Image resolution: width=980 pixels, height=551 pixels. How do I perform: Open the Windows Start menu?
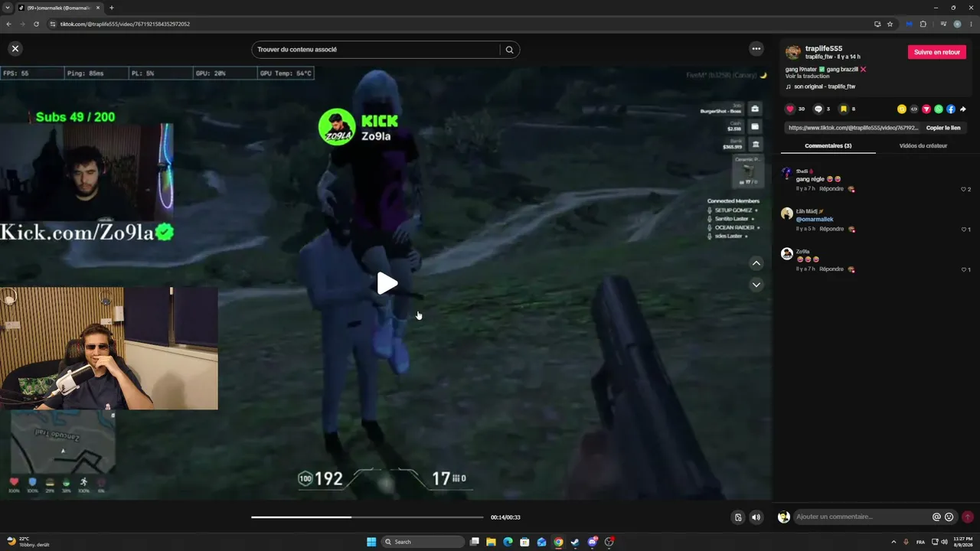click(x=371, y=542)
